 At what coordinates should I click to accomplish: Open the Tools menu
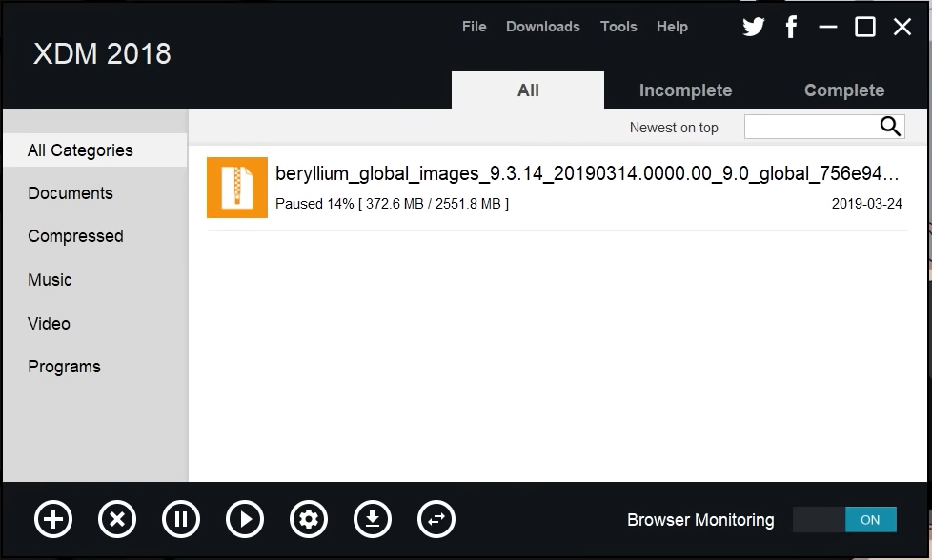(618, 27)
